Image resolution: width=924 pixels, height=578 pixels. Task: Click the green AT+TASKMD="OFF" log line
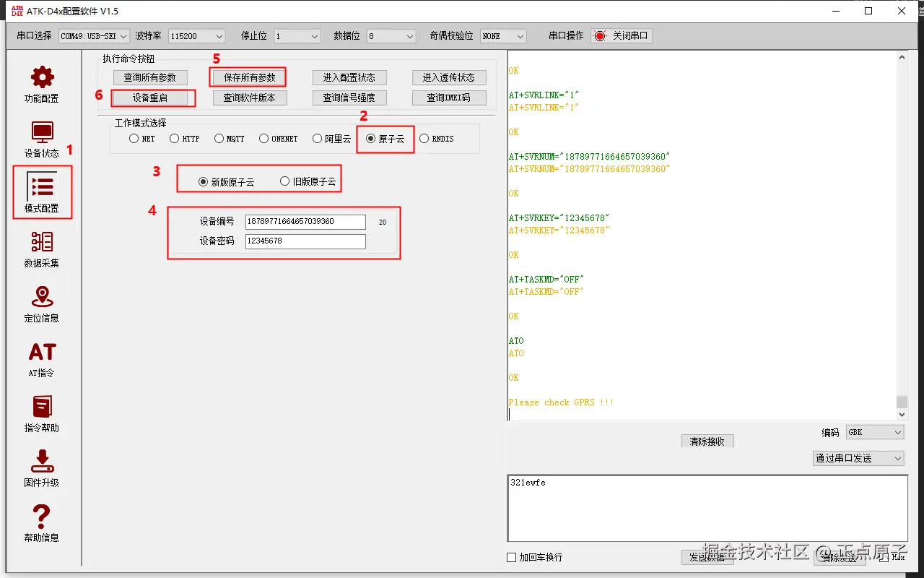pos(546,280)
